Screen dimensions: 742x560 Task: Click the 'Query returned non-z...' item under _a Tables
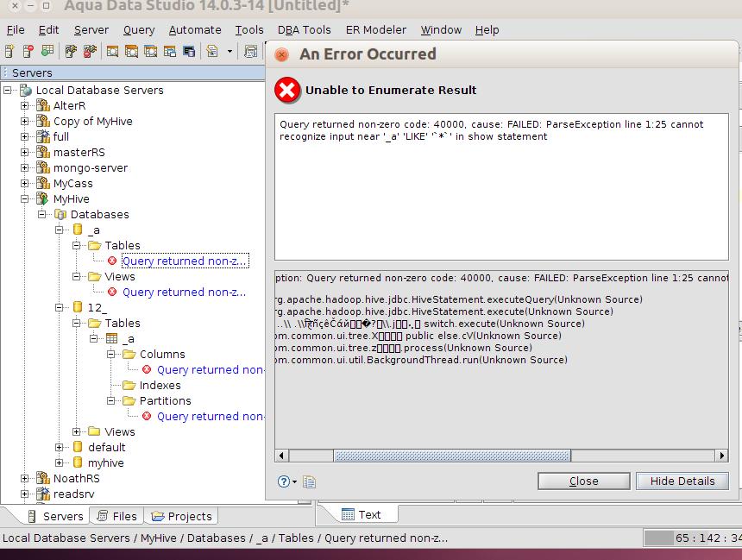click(185, 261)
